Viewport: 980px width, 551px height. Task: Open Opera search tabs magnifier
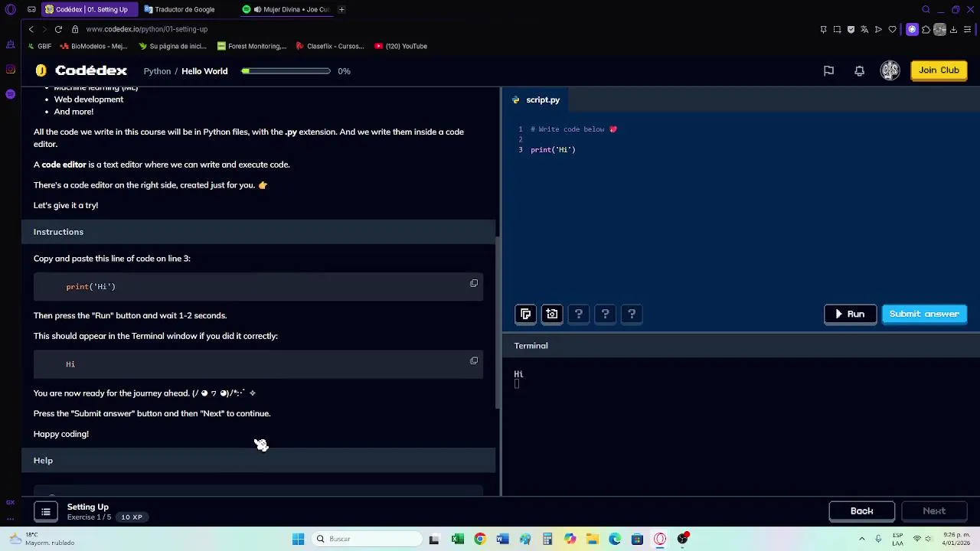(x=926, y=9)
